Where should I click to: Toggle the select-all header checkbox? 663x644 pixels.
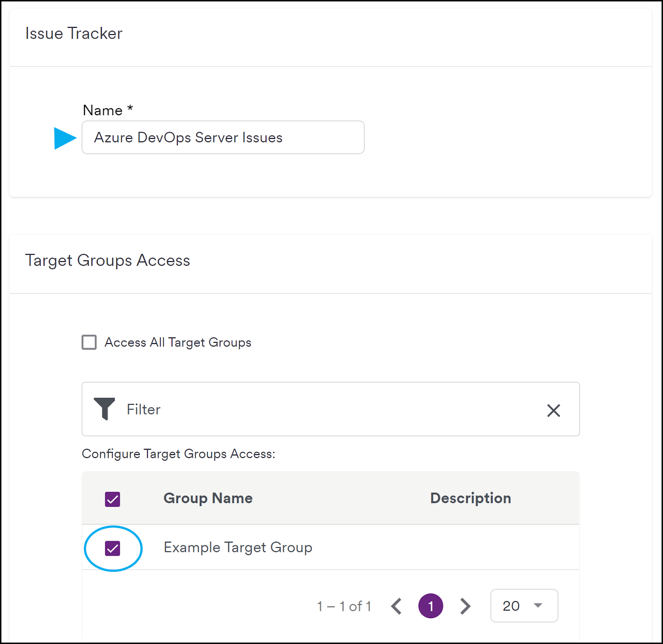click(x=112, y=499)
